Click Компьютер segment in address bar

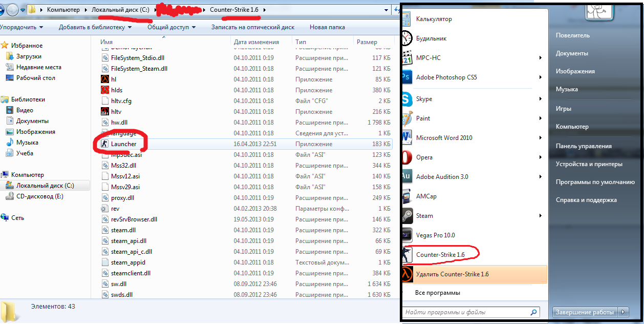64,10
